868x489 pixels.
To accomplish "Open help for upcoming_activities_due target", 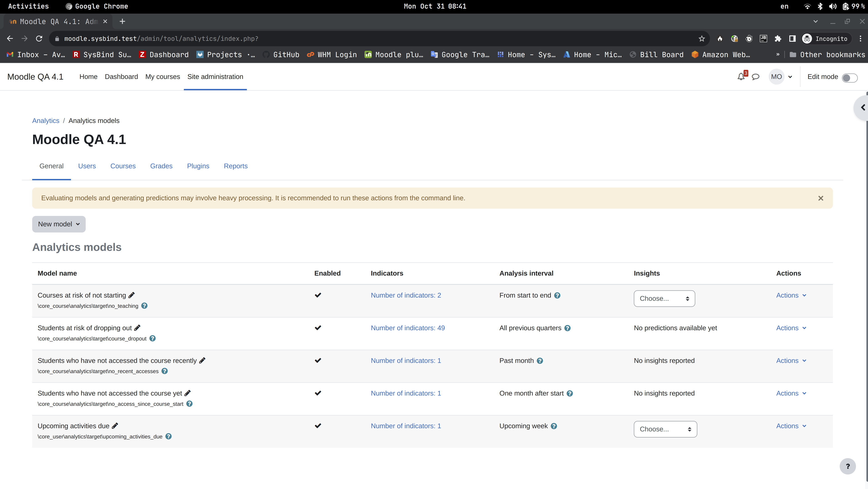I will [x=168, y=436].
